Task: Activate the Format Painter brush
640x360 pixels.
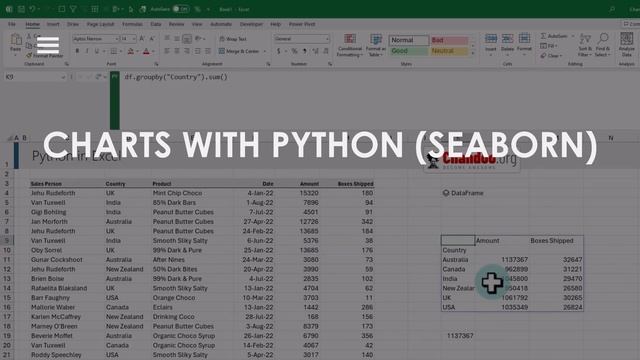Action: point(29,56)
